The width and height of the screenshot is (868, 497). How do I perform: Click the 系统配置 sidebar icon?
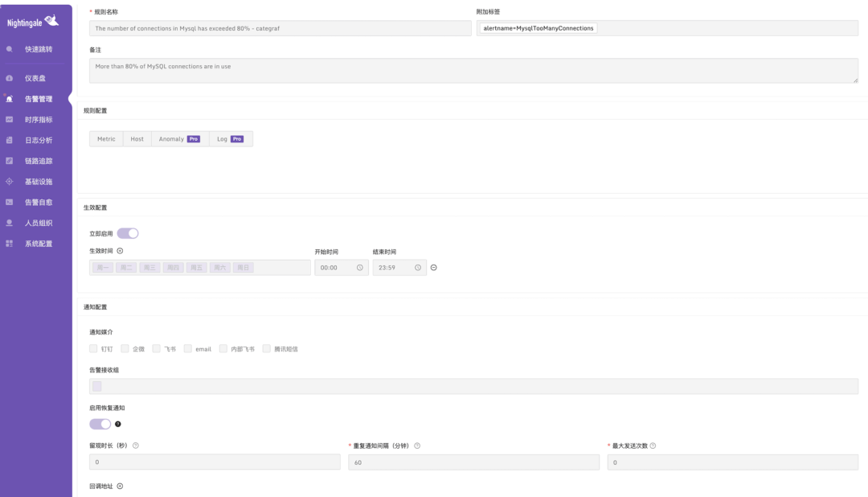pos(10,243)
